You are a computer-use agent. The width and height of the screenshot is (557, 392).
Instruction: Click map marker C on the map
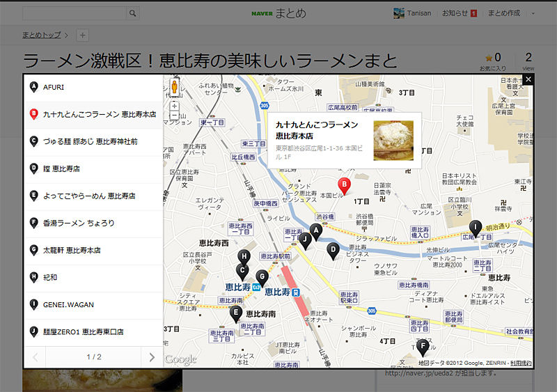point(242,272)
